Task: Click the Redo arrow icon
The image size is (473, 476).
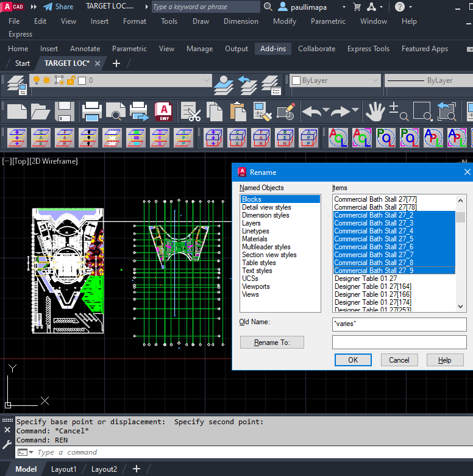Action: [x=340, y=112]
